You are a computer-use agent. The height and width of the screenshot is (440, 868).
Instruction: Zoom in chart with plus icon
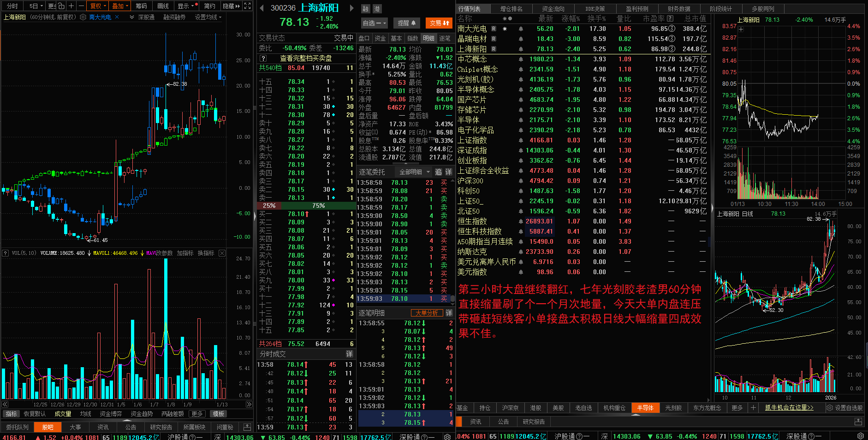click(x=71, y=6)
